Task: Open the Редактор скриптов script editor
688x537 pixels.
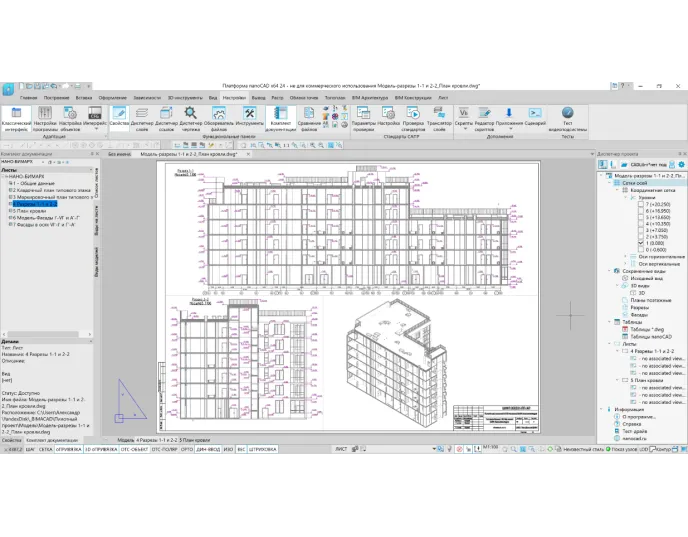Action: (484, 116)
